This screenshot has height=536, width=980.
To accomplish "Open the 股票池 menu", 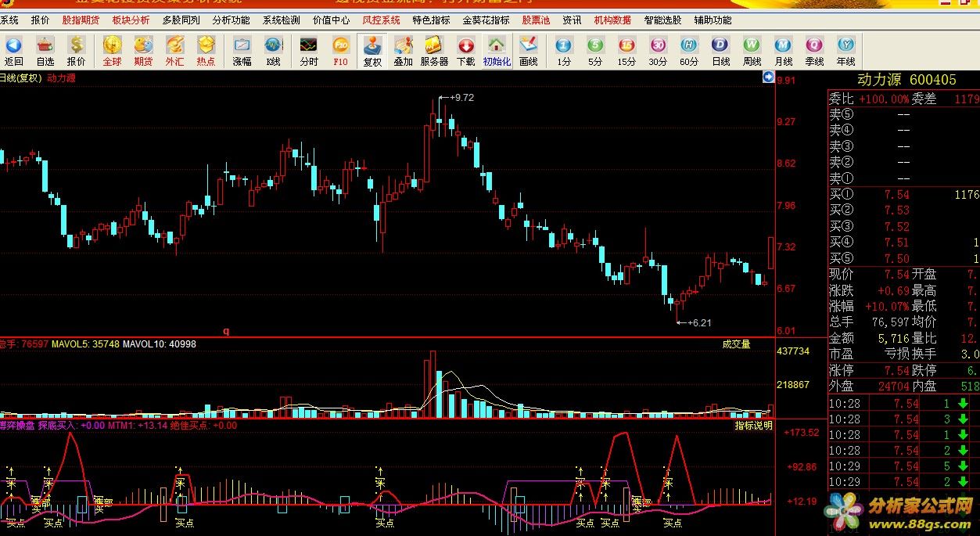I will tap(536, 20).
